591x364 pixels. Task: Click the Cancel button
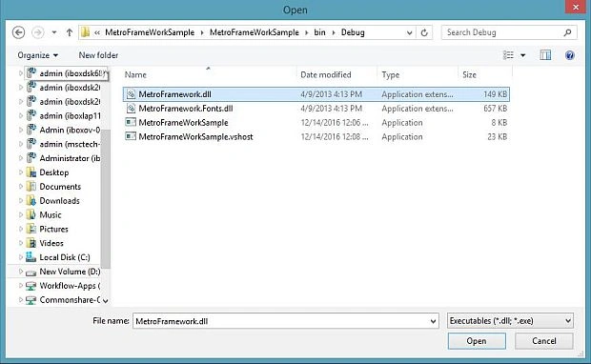point(544,341)
